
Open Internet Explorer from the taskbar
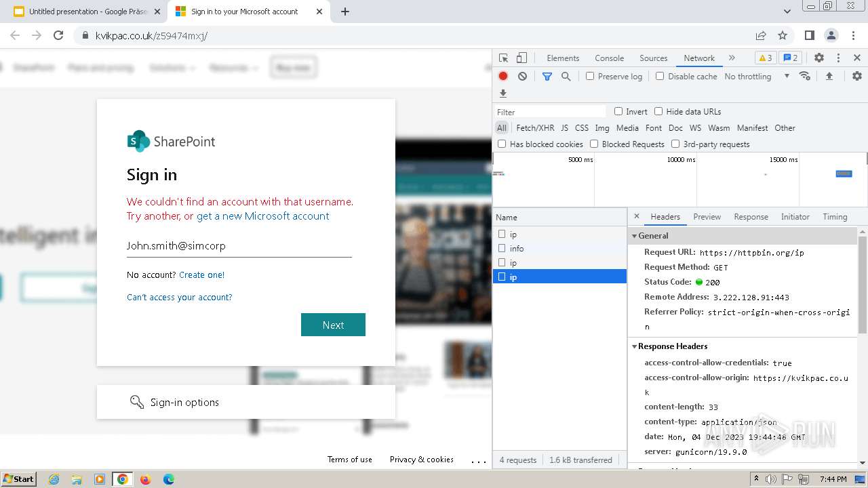[54, 479]
